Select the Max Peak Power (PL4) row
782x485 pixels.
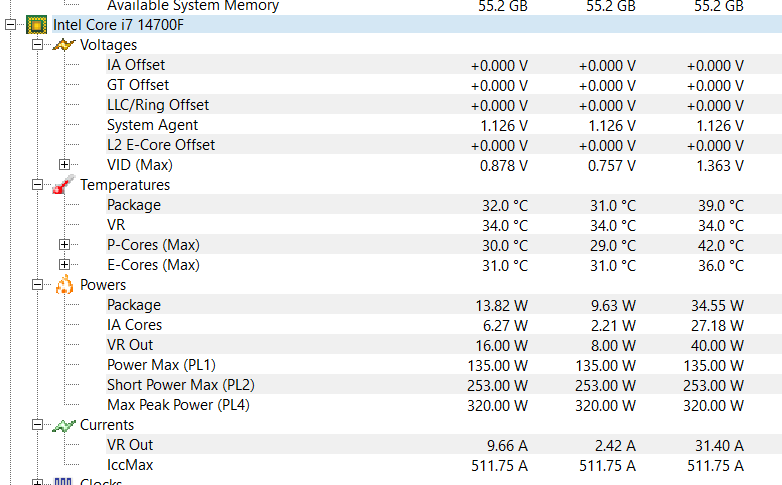(x=444, y=405)
